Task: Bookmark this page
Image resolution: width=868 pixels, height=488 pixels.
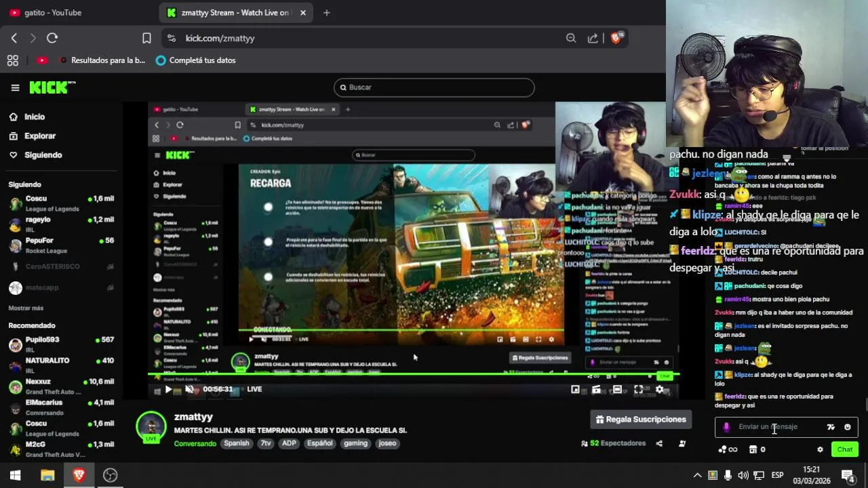Action: click(x=146, y=38)
